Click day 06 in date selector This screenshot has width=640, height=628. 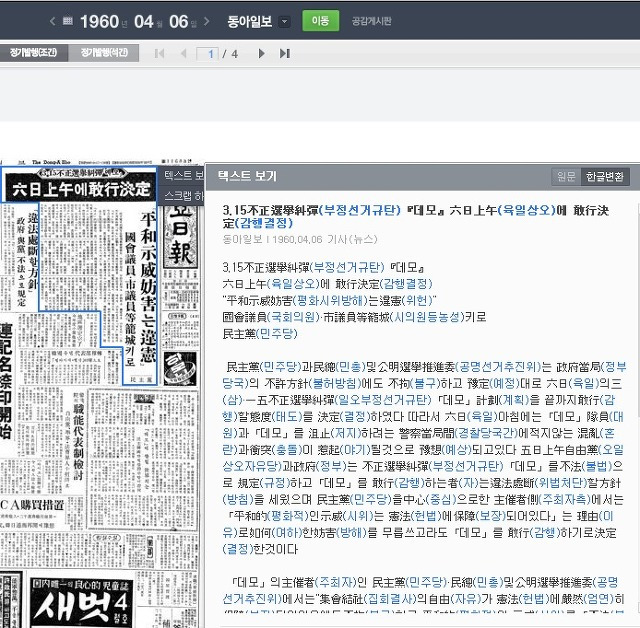pyautogui.click(x=178, y=22)
